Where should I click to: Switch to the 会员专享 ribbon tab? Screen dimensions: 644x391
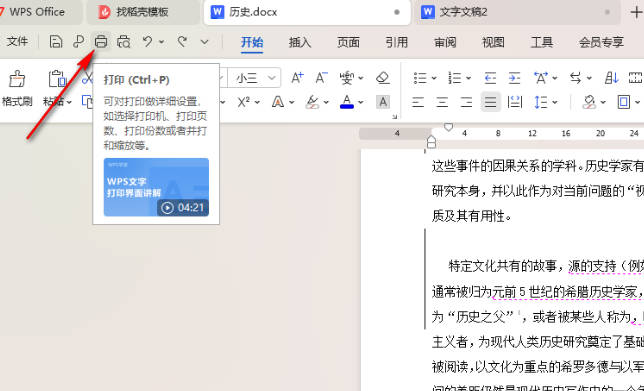pyautogui.click(x=601, y=42)
